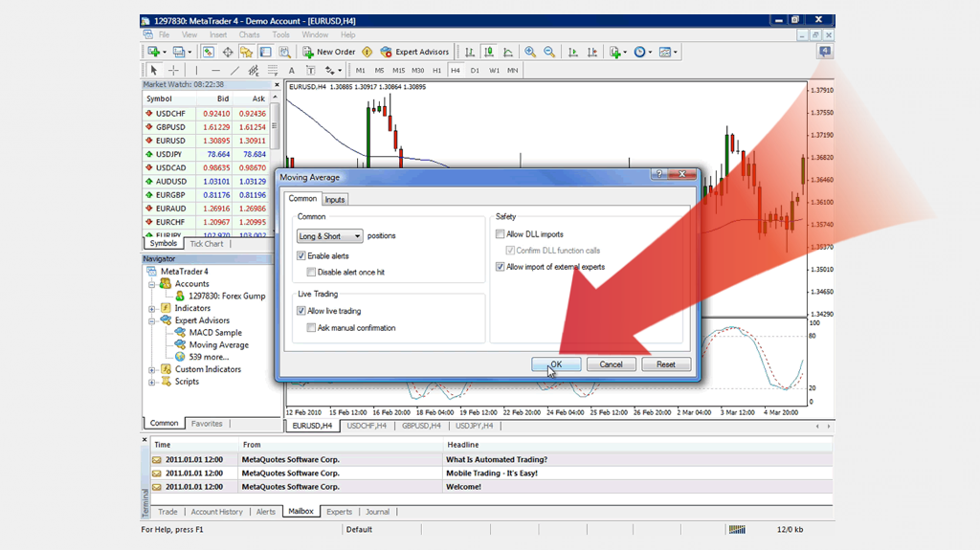Open the Charts menu
Screen dimensions: 980x550
coord(249,34)
